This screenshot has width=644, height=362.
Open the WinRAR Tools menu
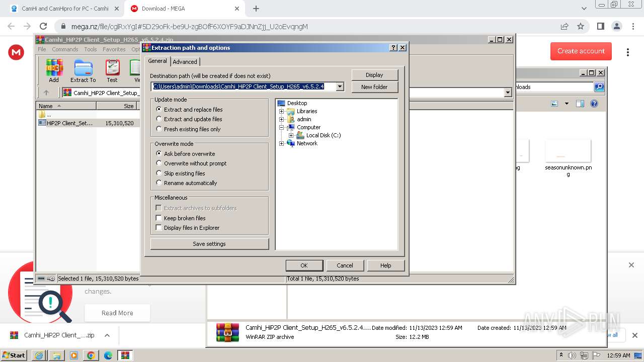[91, 49]
